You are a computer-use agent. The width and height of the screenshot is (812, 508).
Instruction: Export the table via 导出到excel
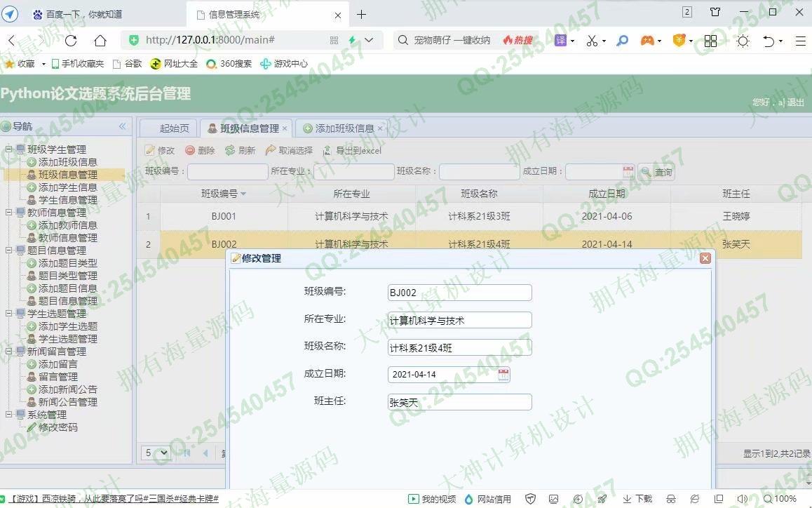coord(352,151)
